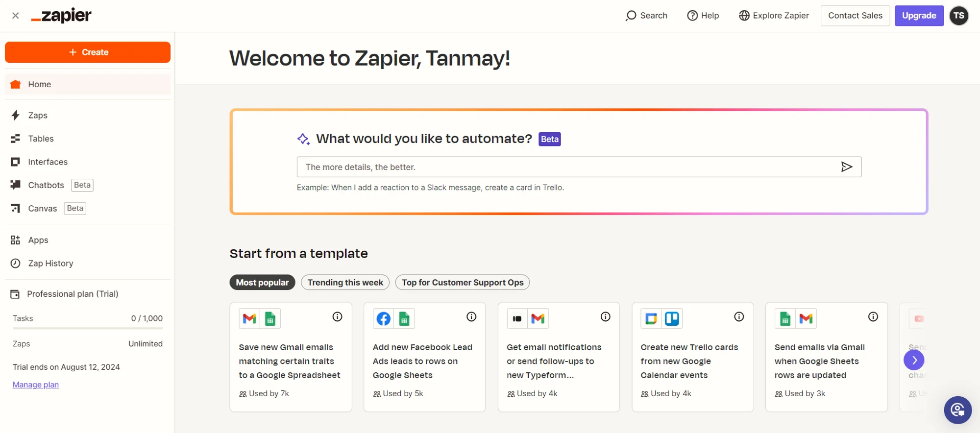Select the Trending this week tab
980x433 pixels.
coord(345,283)
